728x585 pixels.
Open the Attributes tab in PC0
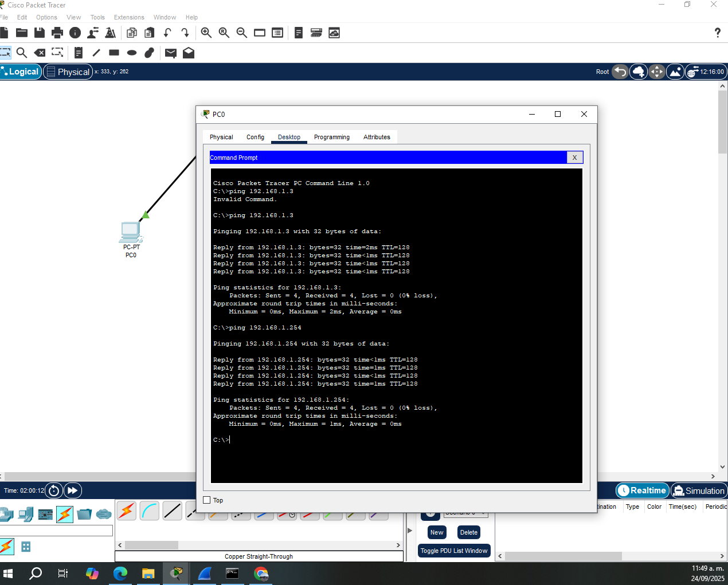[377, 137]
